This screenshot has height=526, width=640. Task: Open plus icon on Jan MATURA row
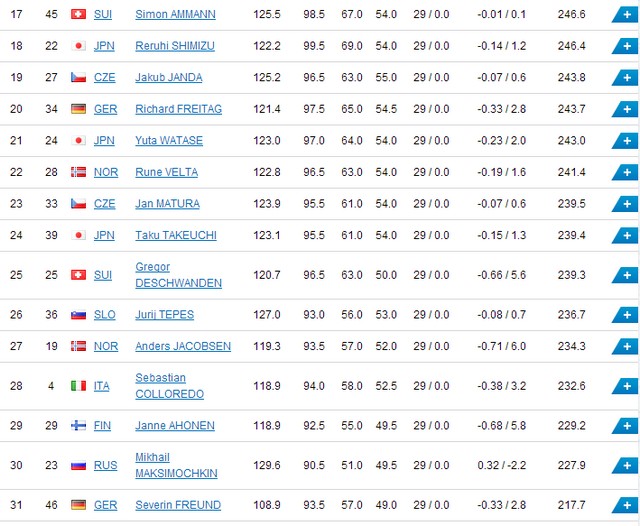pyautogui.click(x=625, y=204)
